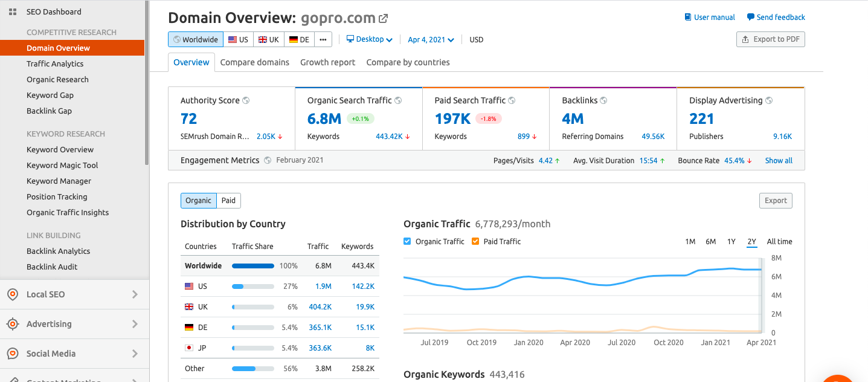Click the orange chat bubble at the page's bottom corner
The image size is (868, 382).
(838, 378)
